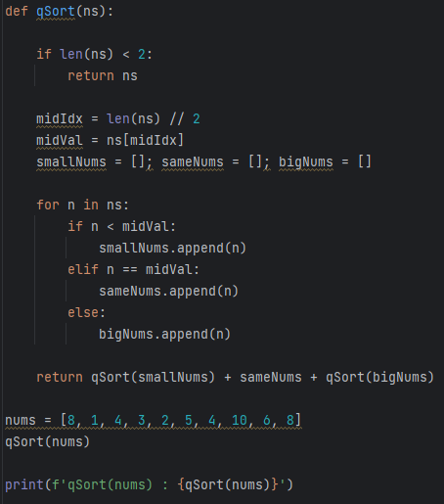
Task: Click bigNums in the declaration line
Action: pyautogui.click(x=306, y=162)
